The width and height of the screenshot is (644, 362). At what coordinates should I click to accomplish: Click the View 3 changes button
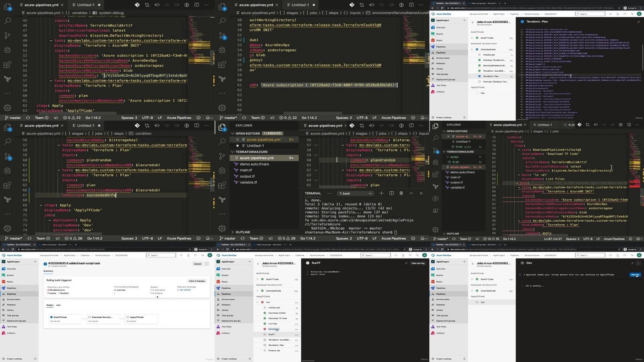[197, 281]
